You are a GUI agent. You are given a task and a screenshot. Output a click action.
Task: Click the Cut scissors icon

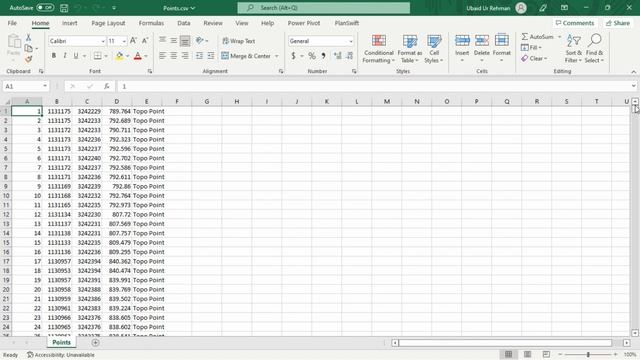(29, 38)
